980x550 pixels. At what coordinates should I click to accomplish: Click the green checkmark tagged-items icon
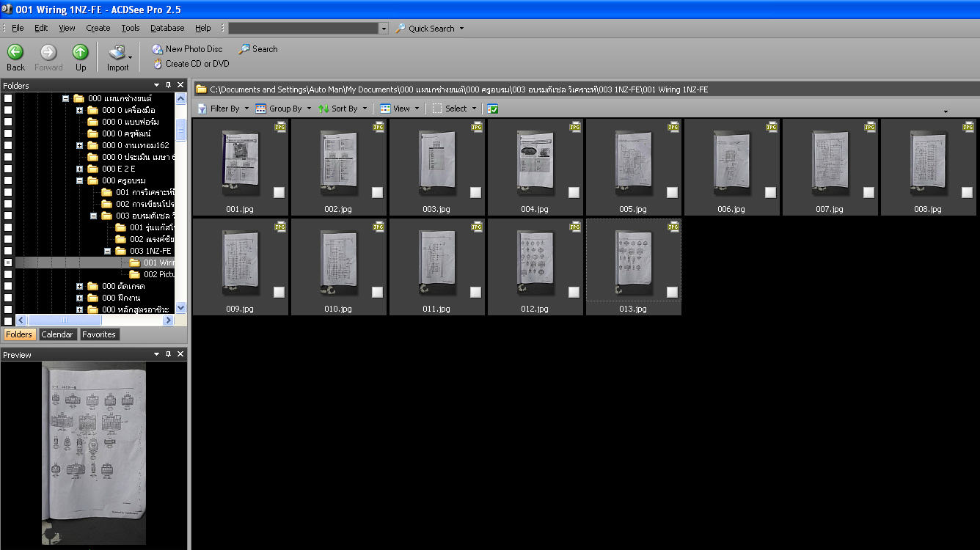click(x=493, y=109)
